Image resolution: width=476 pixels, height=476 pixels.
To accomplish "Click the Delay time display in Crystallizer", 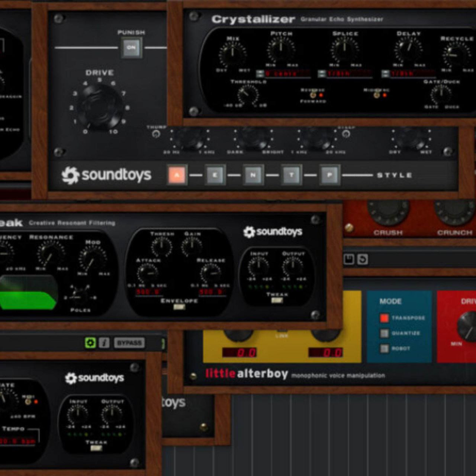I will click(413, 74).
